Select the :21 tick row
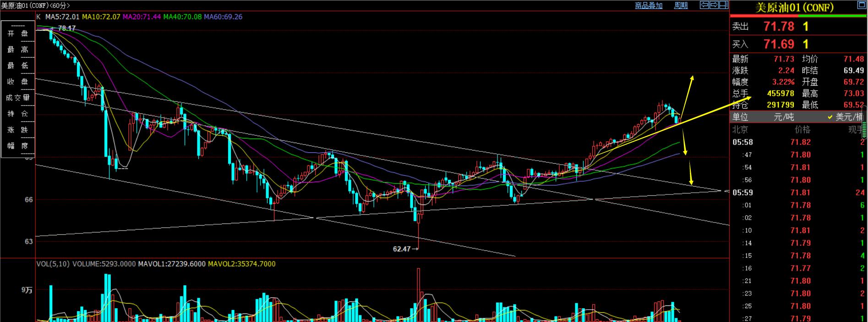Viewport: 868px width, 322px height. click(798, 281)
